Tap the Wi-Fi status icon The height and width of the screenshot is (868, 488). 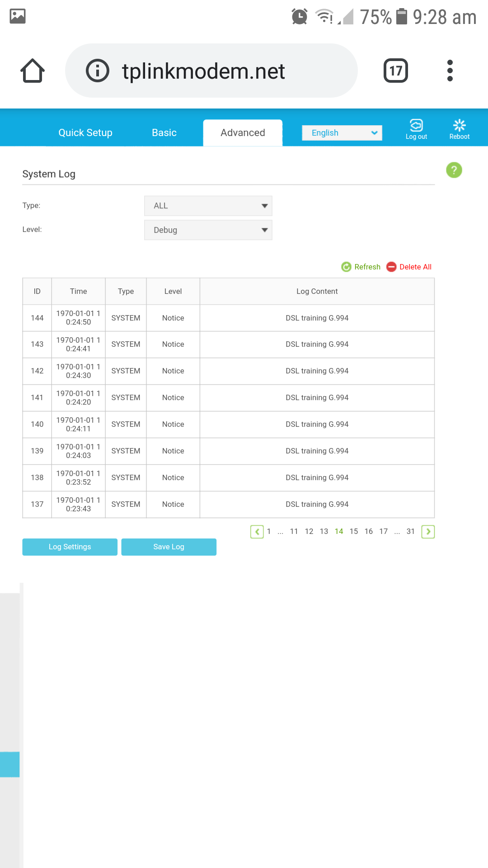tap(324, 16)
